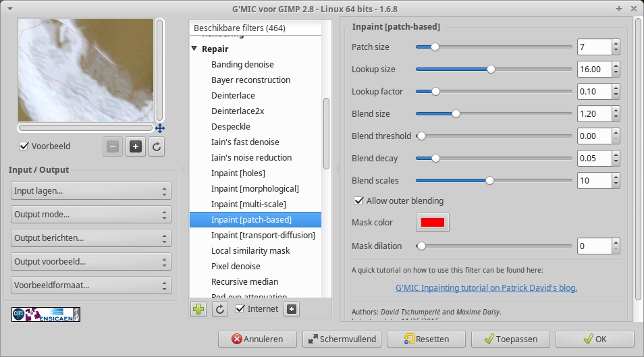The width and height of the screenshot is (644, 357).
Task: Toggle the Voorbeeld preview checkbox
Action: pos(24,146)
